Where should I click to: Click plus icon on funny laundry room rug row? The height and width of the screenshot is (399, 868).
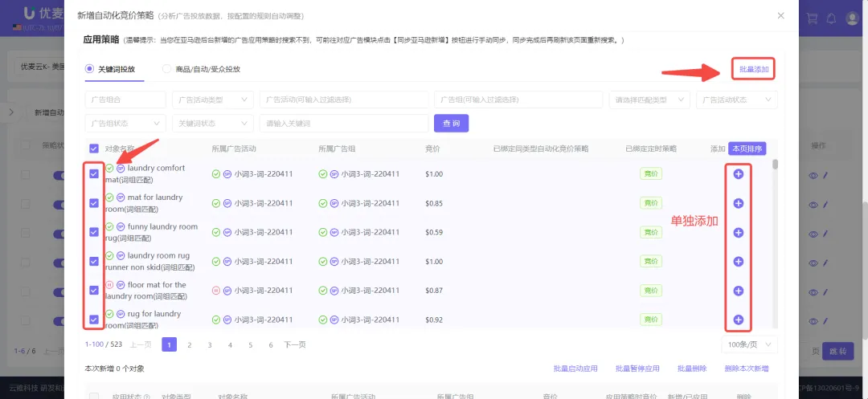coord(738,233)
